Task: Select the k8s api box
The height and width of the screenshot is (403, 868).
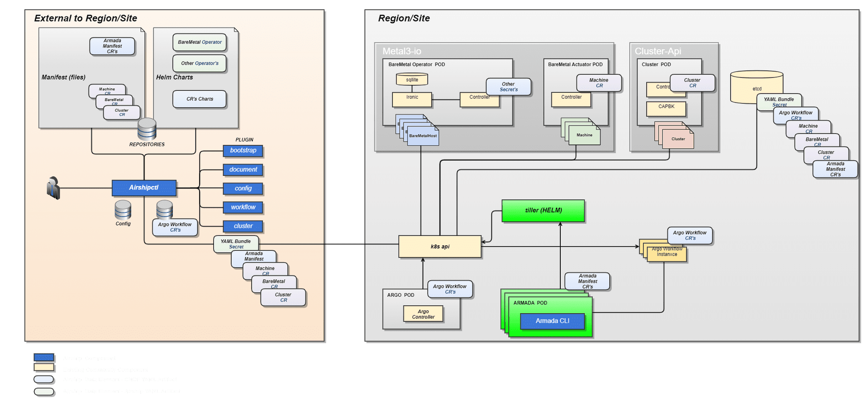Action: (x=440, y=247)
